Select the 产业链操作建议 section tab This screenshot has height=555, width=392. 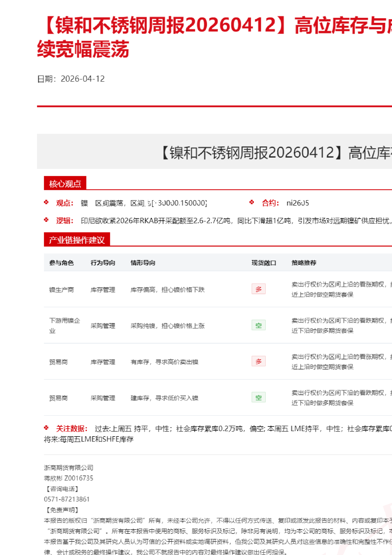[77, 240]
